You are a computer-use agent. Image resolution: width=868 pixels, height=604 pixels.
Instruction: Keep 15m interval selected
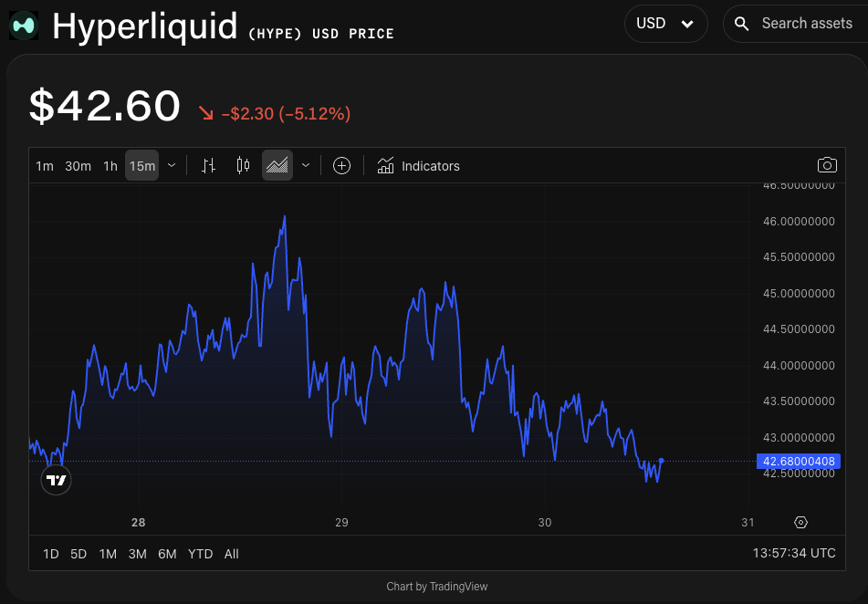(141, 165)
